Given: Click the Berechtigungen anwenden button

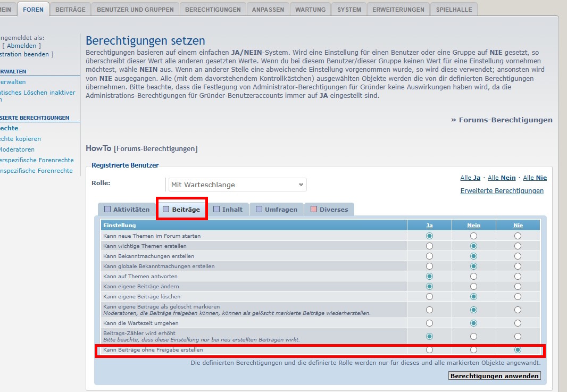Looking at the screenshot, I should click(495, 376).
